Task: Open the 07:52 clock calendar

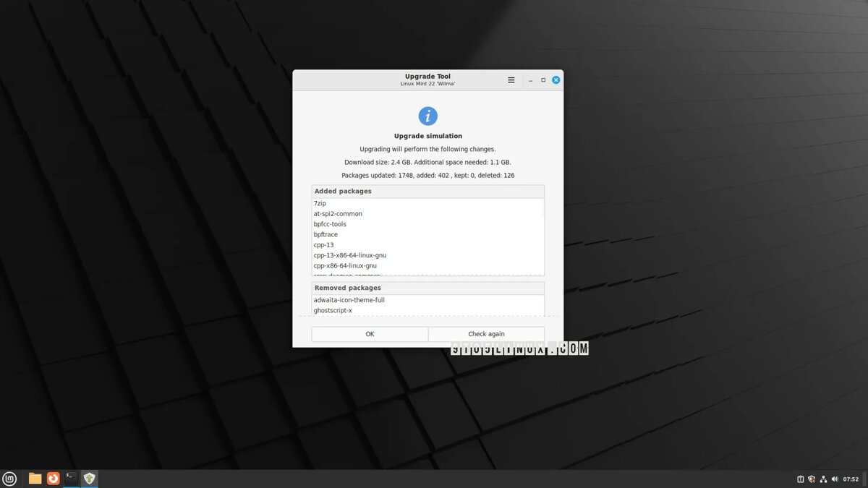Action: click(851, 479)
